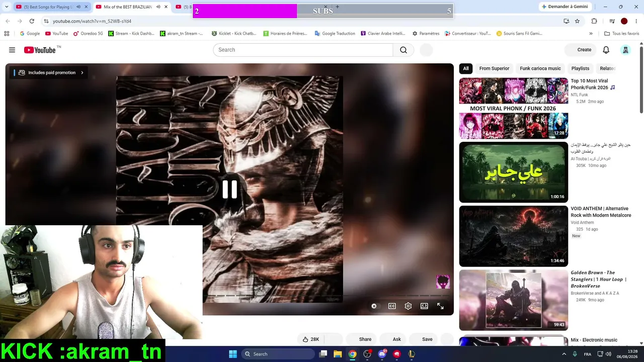This screenshot has height=362, width=644.
Task: Open Chrome profile red avatar
Action: tap(624, 21)
